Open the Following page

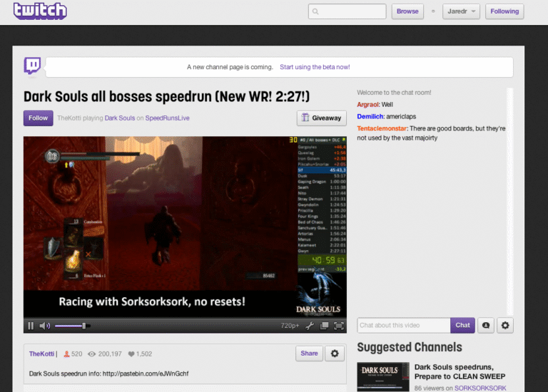tap(504, 11)
